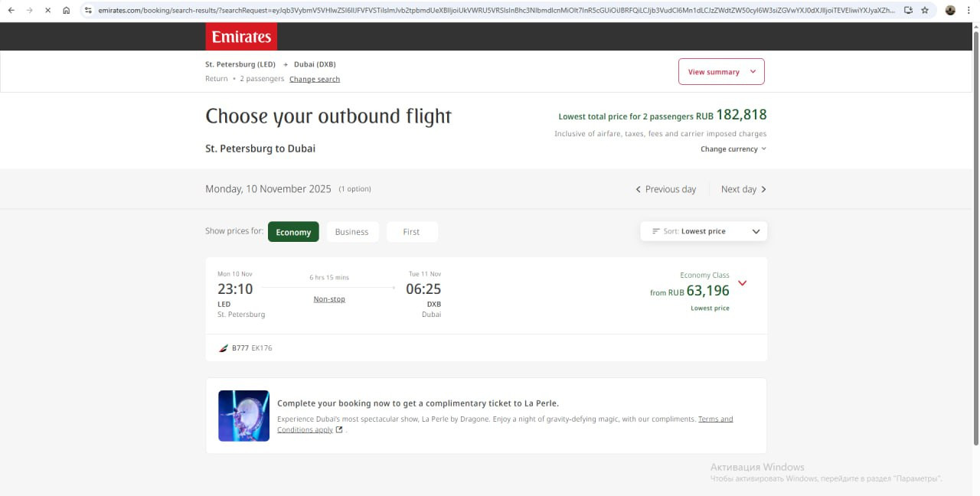Go back using browser back arrow
Image resolution: width=980 pixels, height=496 pixels.
[11, 11]
